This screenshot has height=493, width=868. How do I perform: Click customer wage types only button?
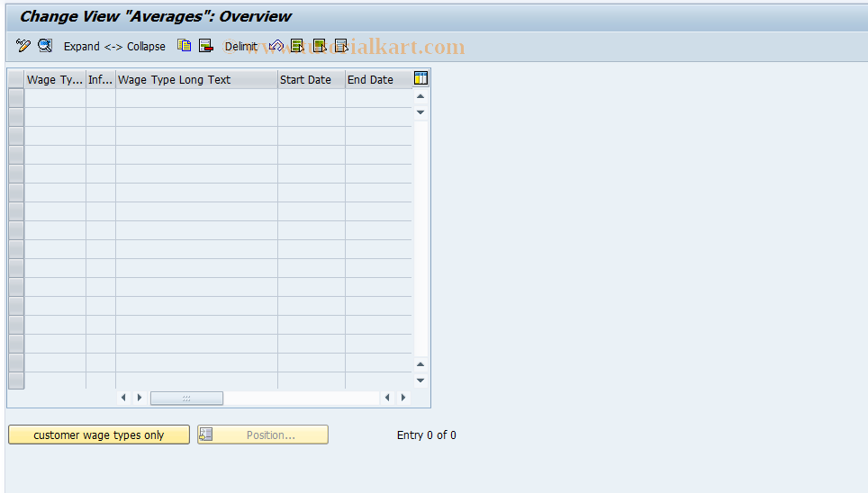(98, 435)
